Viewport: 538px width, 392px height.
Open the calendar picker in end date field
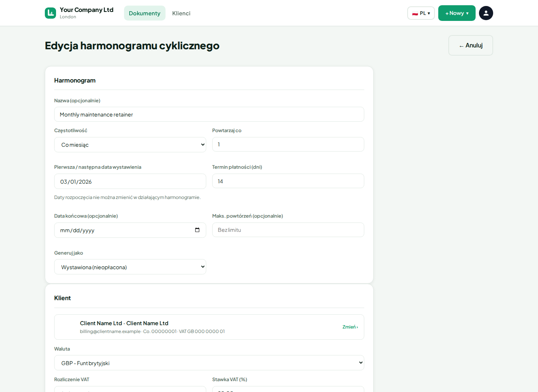(x=197, y=230)
